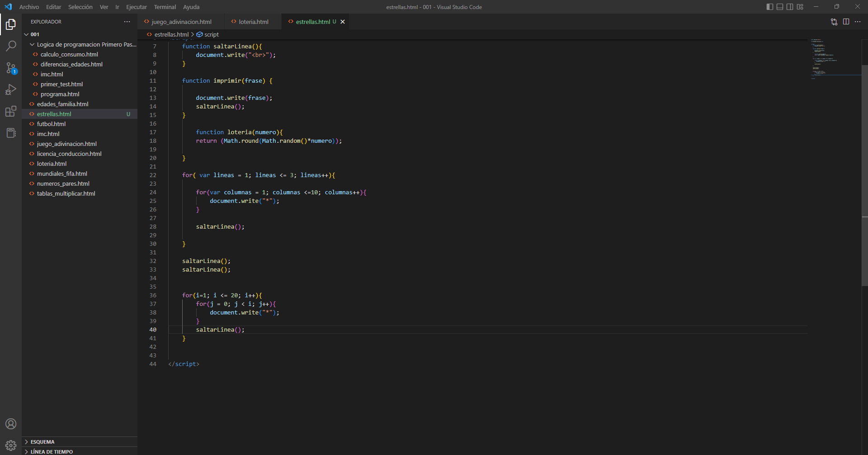Open the Accounts menu icon

click(x=11, y=424)
